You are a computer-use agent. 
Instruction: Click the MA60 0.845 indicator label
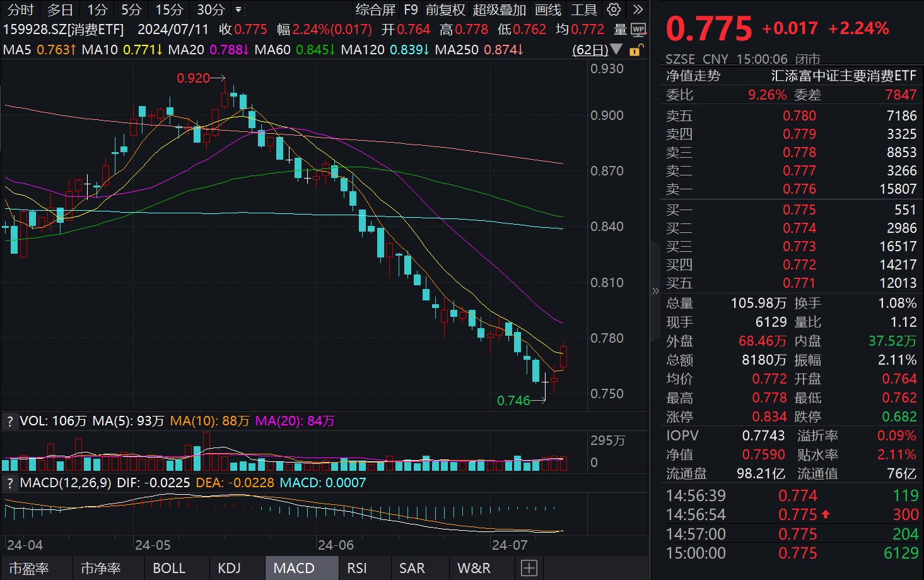295,49
